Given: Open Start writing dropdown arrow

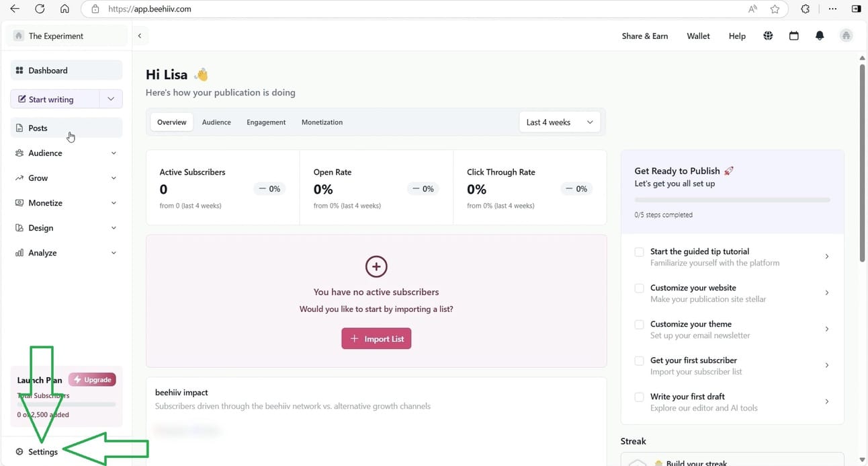Looking at the screenshot, I should pos(111,99).
